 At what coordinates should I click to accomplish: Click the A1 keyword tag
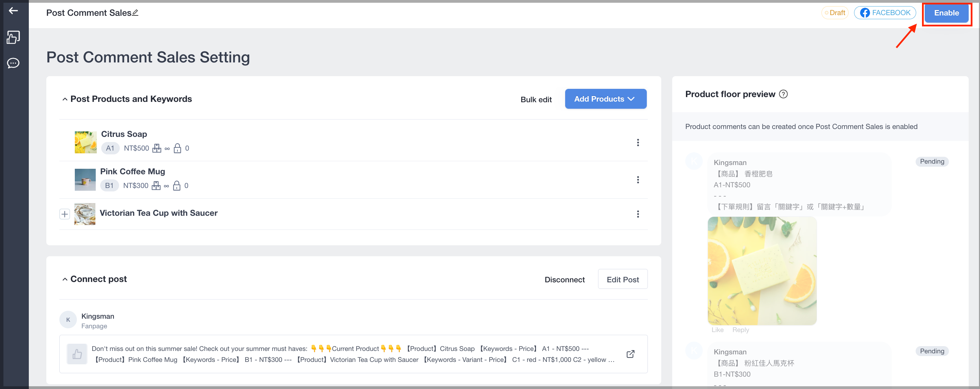tap(110, 148)
